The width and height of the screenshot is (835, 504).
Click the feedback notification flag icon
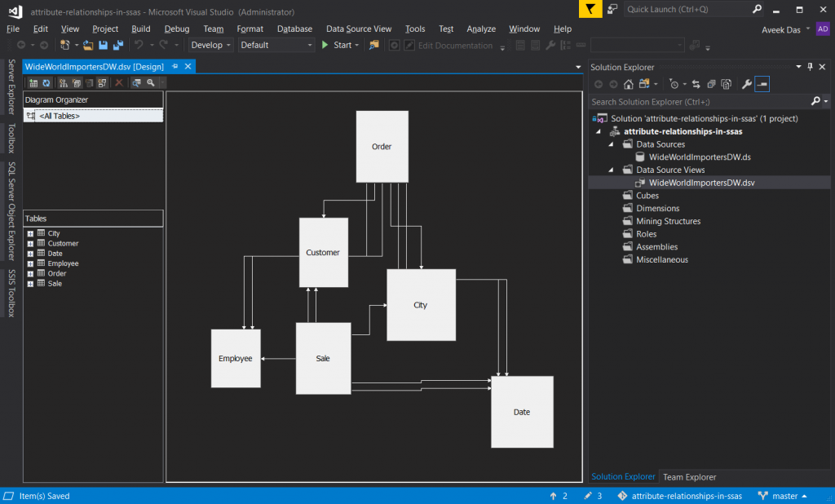click(590, 9)
